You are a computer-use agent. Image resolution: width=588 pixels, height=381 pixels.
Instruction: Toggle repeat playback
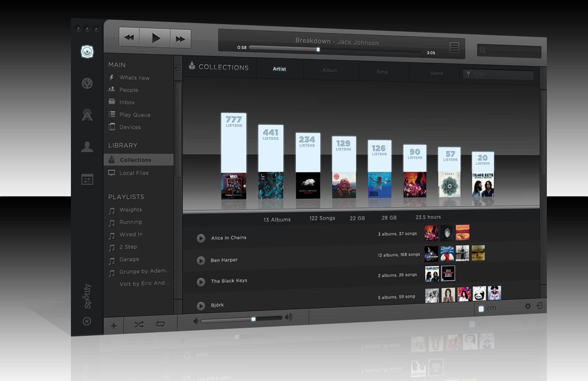pos(160,323)
